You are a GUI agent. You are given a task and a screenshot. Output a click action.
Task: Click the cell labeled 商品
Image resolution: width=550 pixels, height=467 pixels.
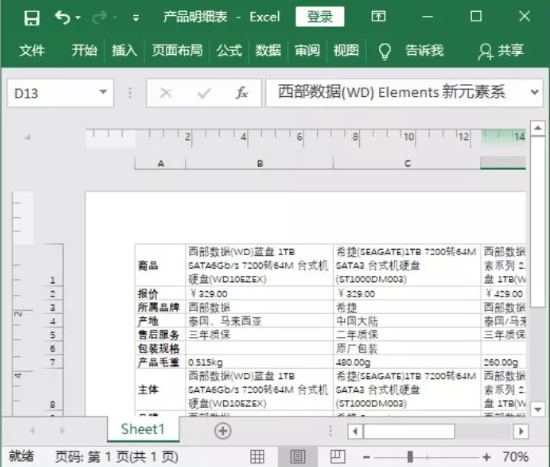pos(160,265)
